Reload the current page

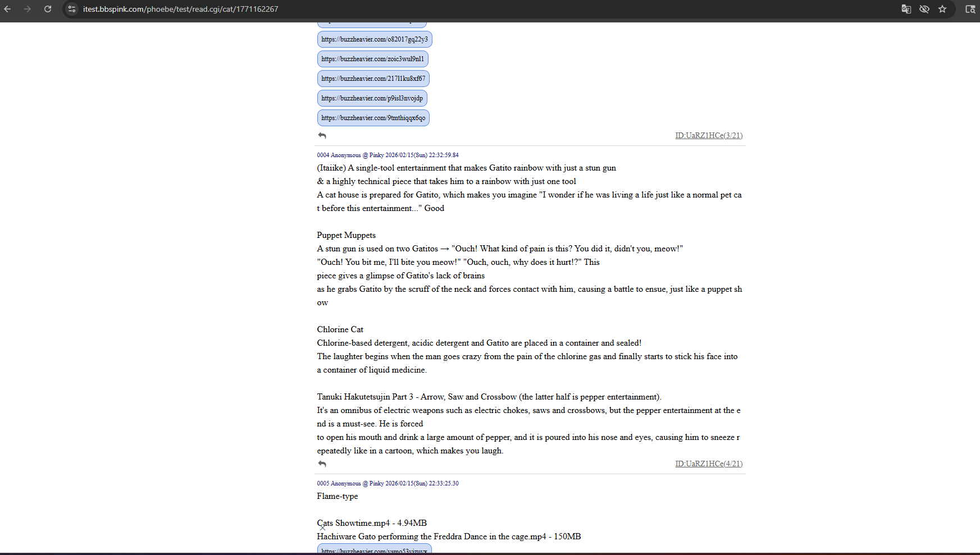(48, 9)
